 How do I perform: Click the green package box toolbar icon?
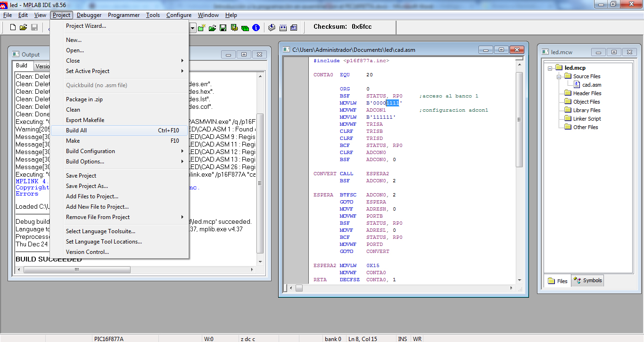(x=245, y=27)
